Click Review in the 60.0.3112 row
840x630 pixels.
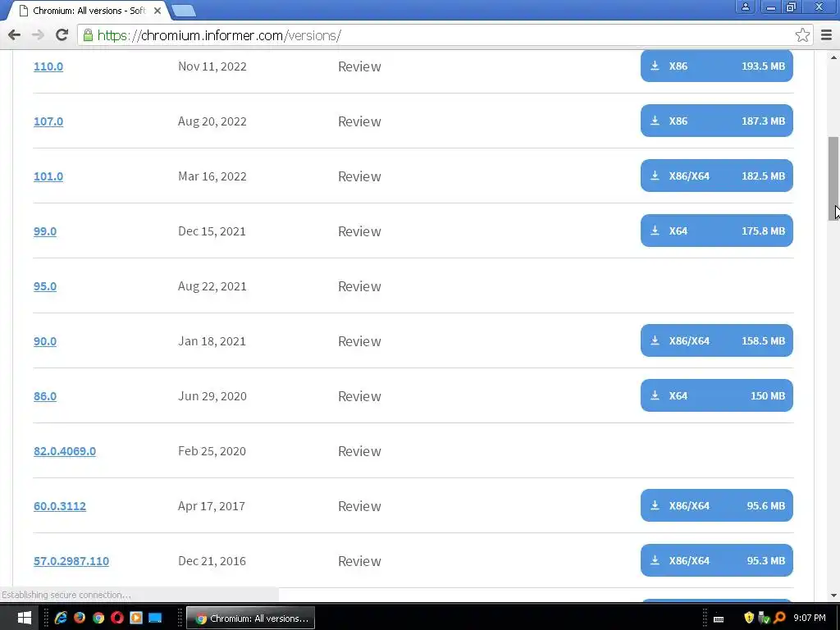coord(359,506)
